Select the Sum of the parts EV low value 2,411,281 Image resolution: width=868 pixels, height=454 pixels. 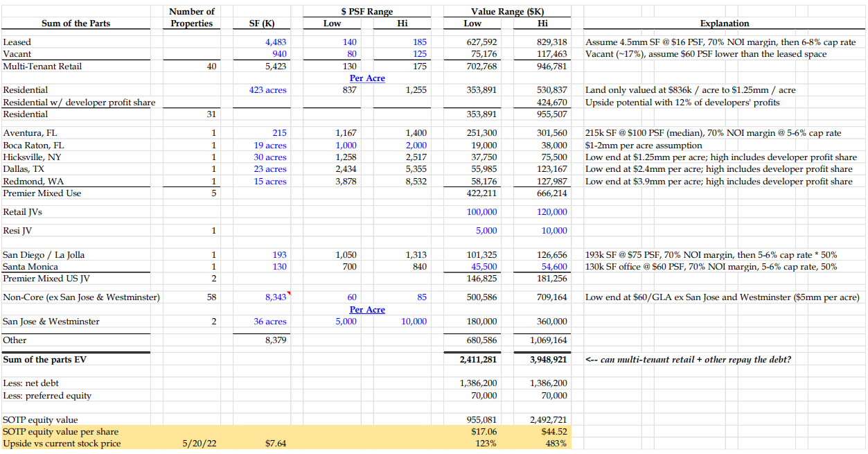click(x=477, y=360)
